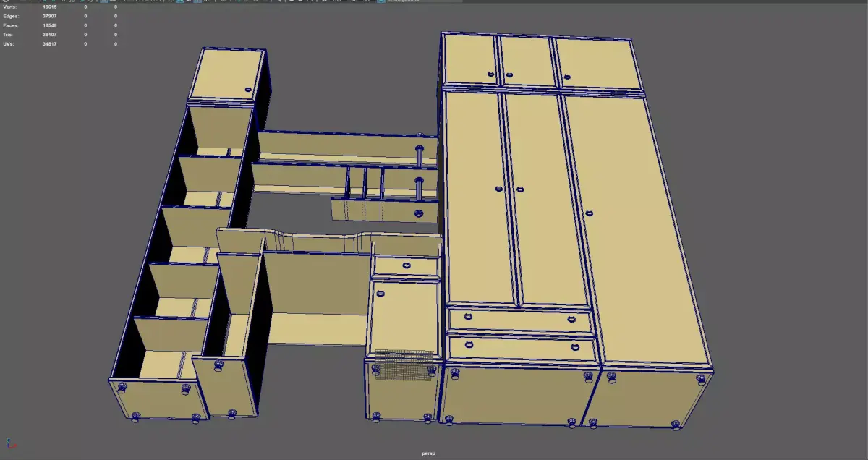Select the small drawer above the nightstand door
868x460 pixels.
(406, 266)
